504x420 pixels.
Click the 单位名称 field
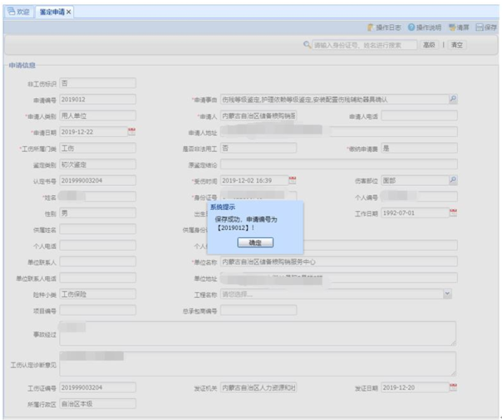(339, 262)
